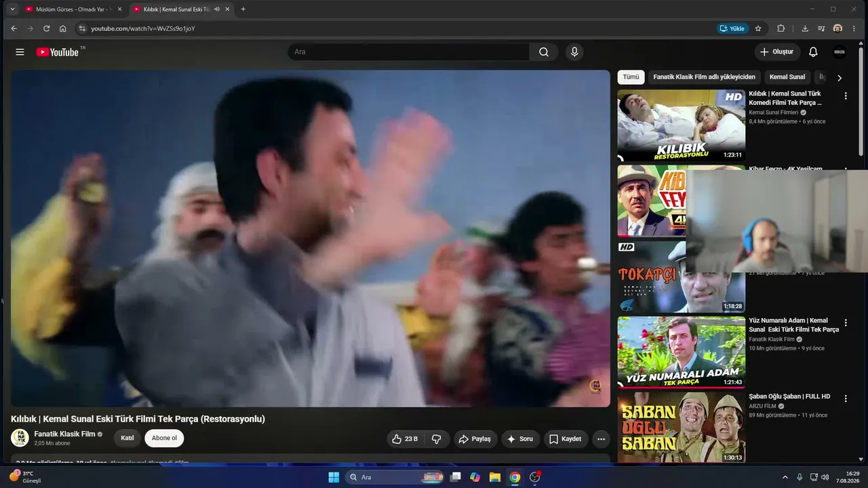Image resolution: width=868 pixels, height=488 pixels.
Task: Open the YouTube guide hamburger menu
Action: [20, 52]
